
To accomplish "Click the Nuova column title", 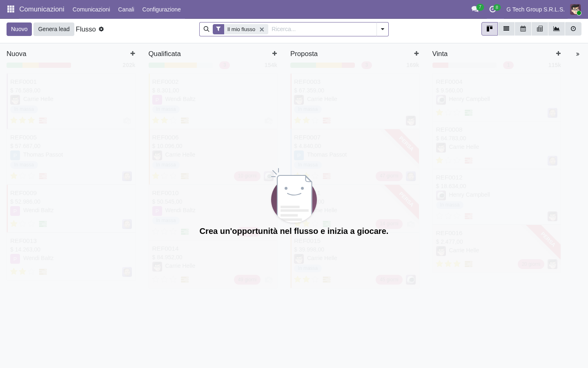I will click(x=16, y=54).
